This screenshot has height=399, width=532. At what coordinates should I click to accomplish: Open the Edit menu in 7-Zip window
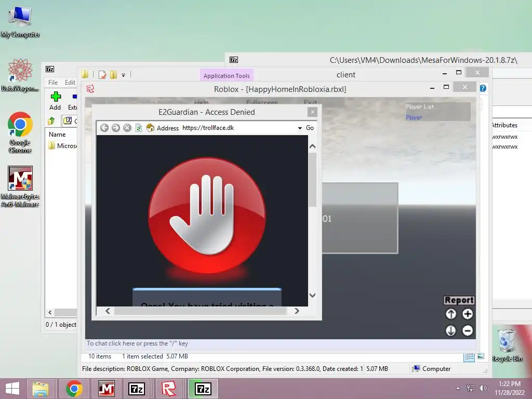coord(70,83)
